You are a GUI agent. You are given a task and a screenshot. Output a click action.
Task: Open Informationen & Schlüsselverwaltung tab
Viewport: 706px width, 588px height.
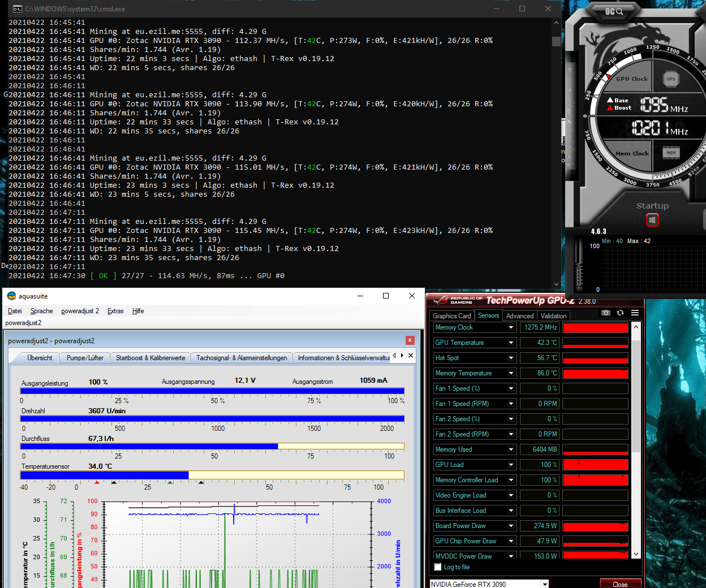coord(343,358)
